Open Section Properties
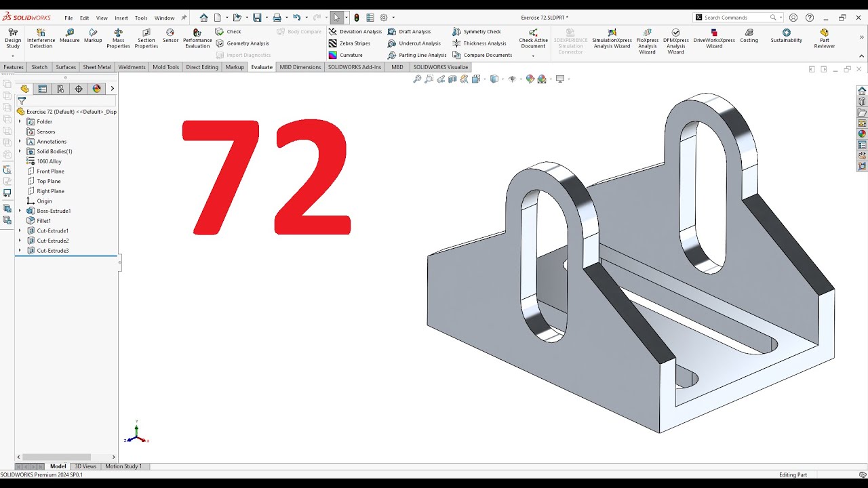 (x=146, y=39)
